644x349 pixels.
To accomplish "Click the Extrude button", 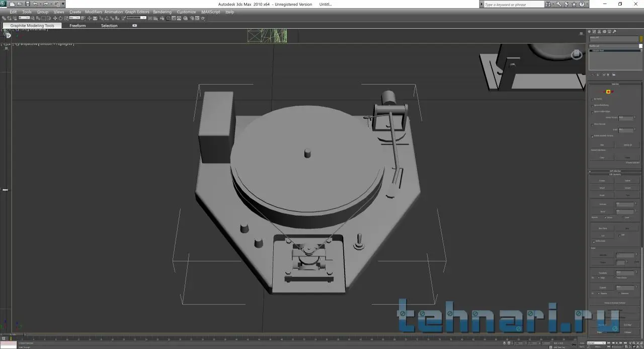I will 602,203.
